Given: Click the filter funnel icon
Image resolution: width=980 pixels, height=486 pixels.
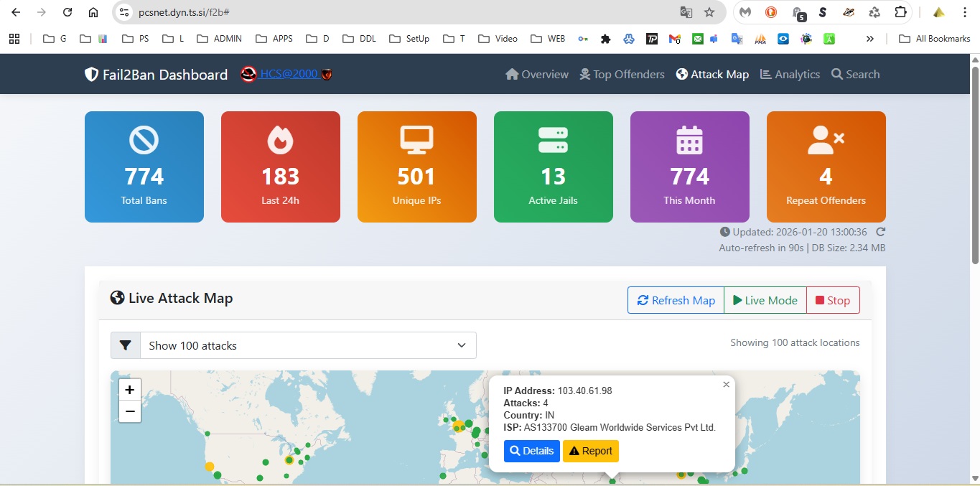Looking at the screenshot, I should click(x=126, y=345).
